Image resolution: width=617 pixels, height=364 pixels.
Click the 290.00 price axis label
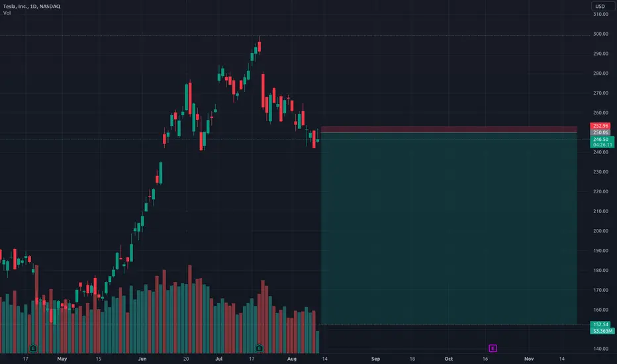(601, 54)
